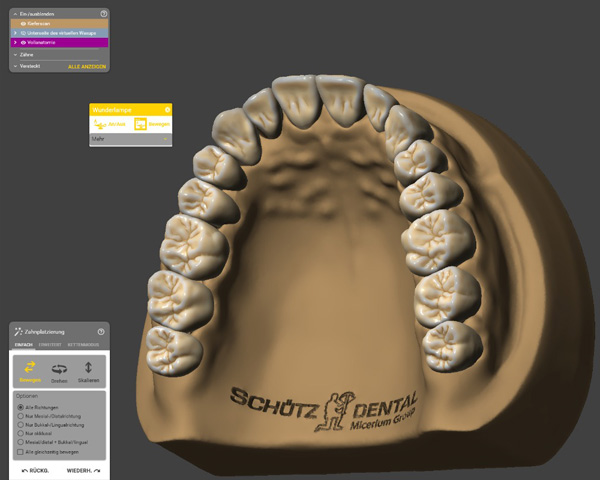This screenshot has width=600, height=480.
Task: Select the Bewegen move tool
Action: [29, 371]
